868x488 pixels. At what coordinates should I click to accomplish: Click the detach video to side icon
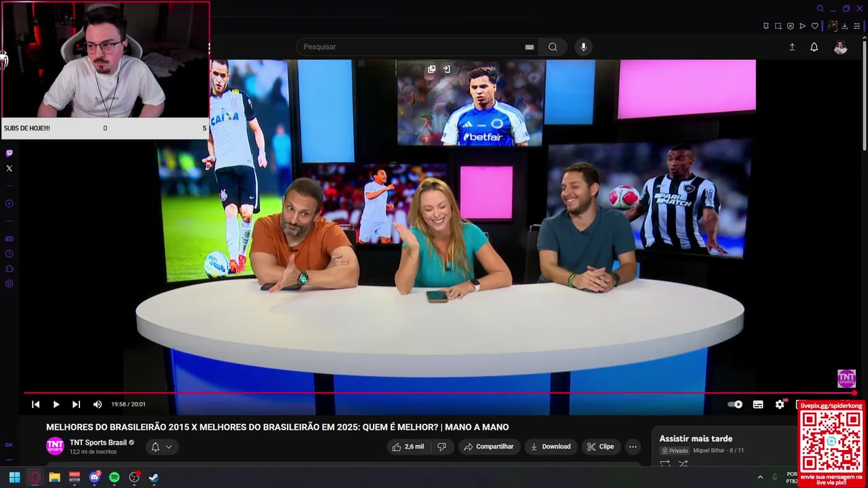[x=446, y=69]
